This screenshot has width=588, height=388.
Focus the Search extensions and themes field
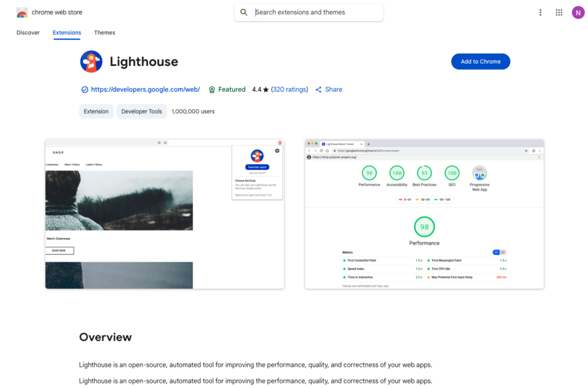coord(308,13)
